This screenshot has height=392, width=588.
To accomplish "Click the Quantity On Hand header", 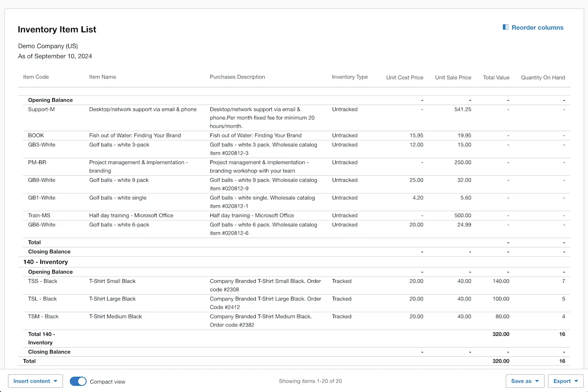I will [543, 78].
